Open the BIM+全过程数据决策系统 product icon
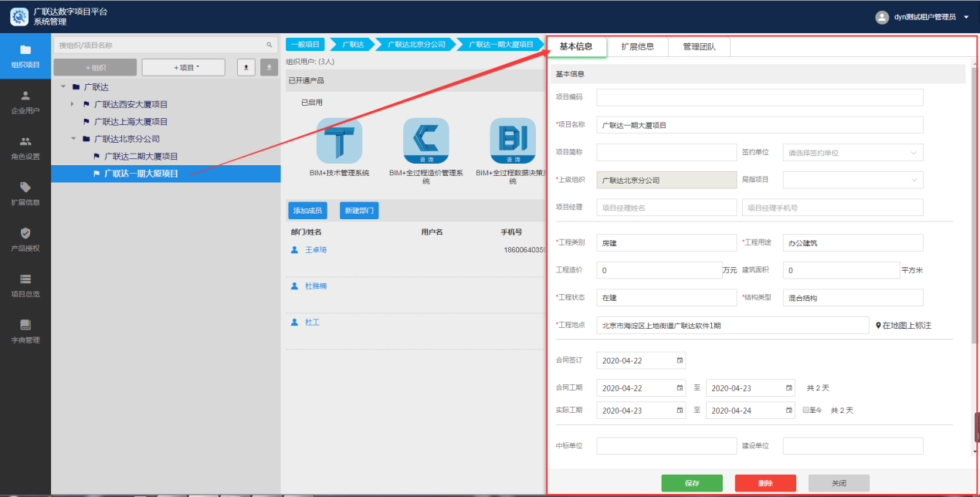 click(x=513, y=140)
